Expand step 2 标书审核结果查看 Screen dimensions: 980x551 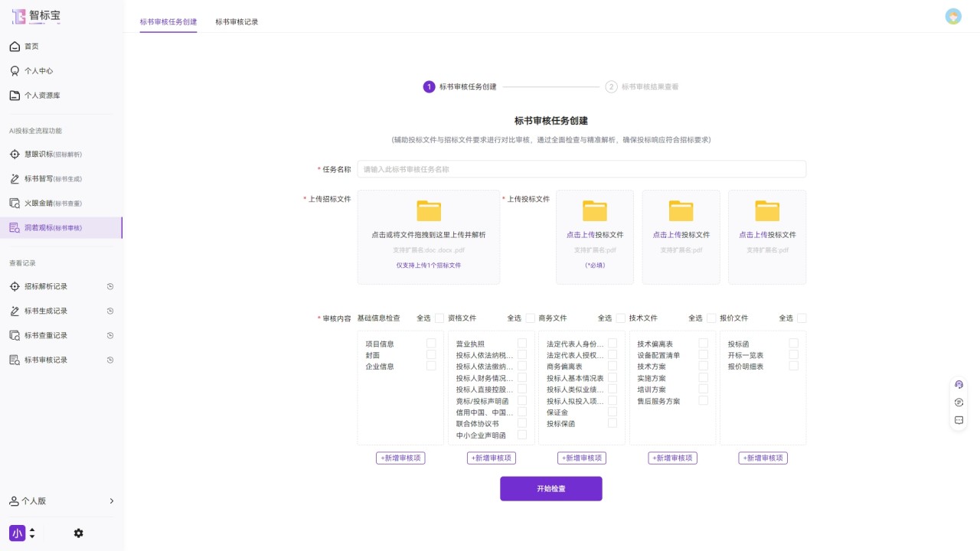(x=648, y=86)
